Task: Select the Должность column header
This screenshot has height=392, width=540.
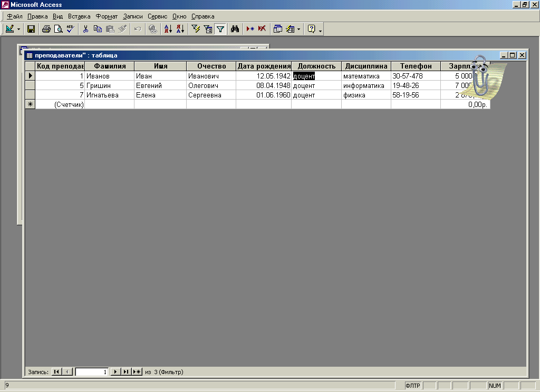Action: pos(316,66)
